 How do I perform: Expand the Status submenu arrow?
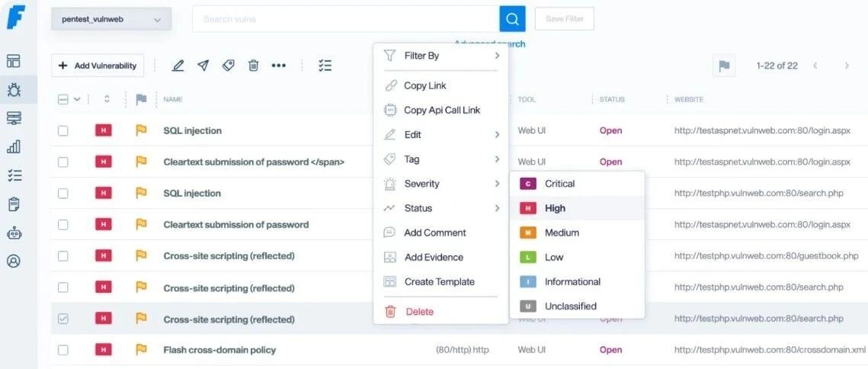(497, 208)
